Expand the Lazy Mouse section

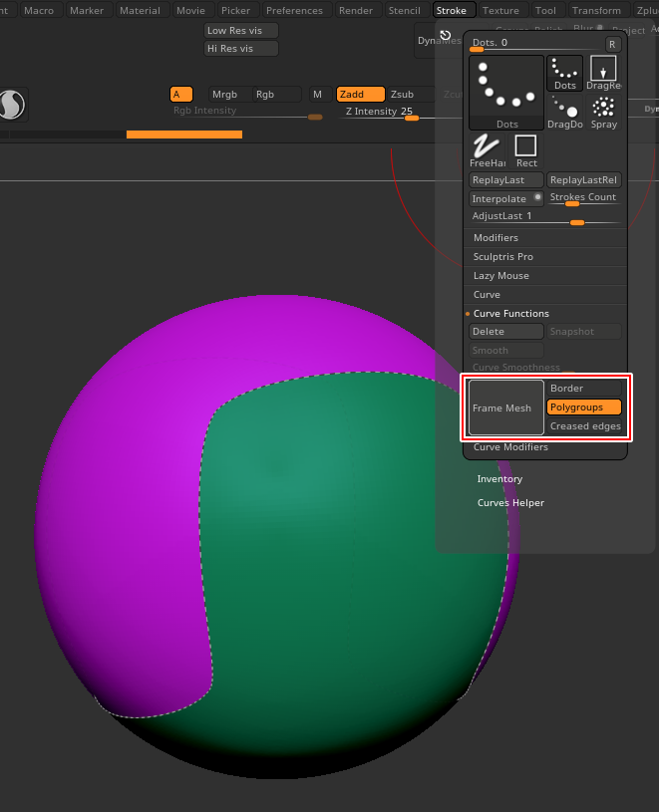(x=500, y=276)
